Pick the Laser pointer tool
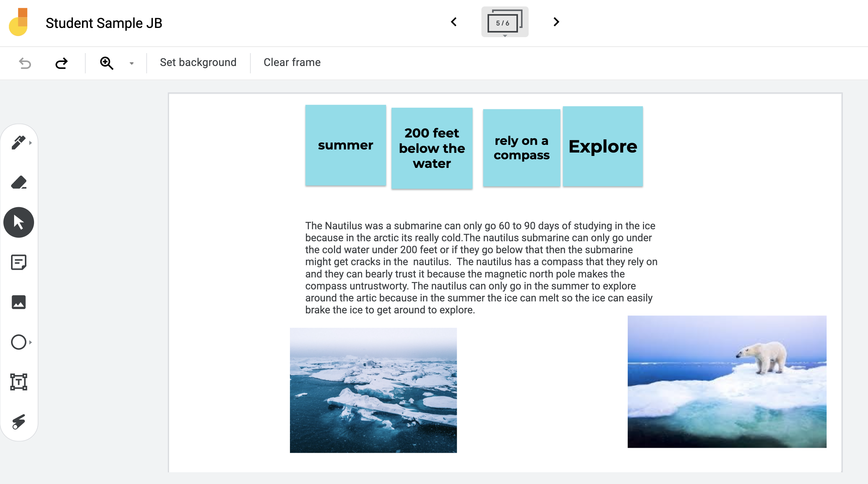868x484 pixels. pyautogui.click(x=19, y=421)
